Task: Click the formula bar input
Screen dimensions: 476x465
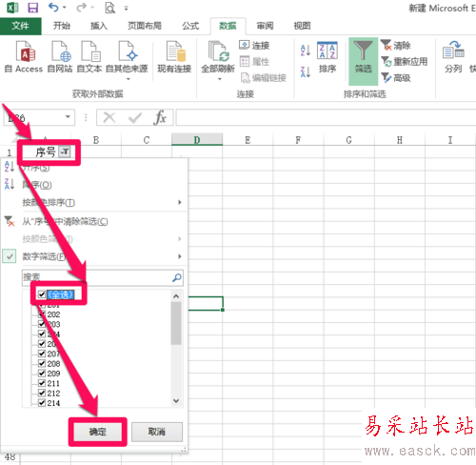Action: (326, 118)
